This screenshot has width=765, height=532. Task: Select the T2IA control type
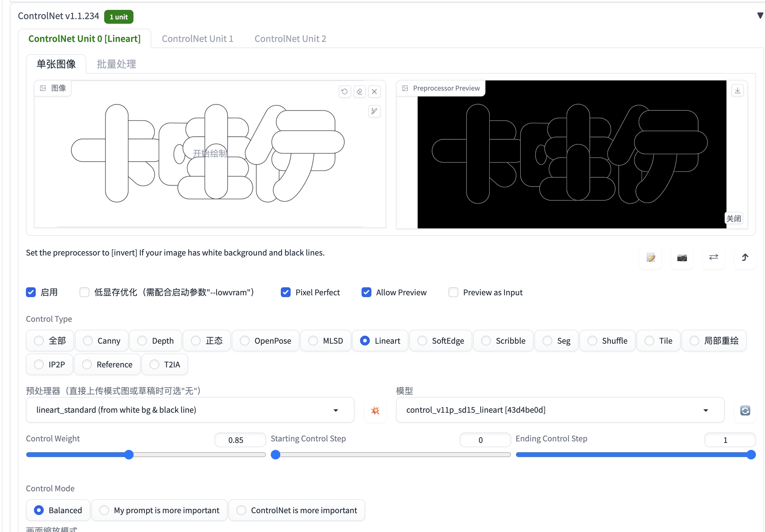[x=165, y=364]
